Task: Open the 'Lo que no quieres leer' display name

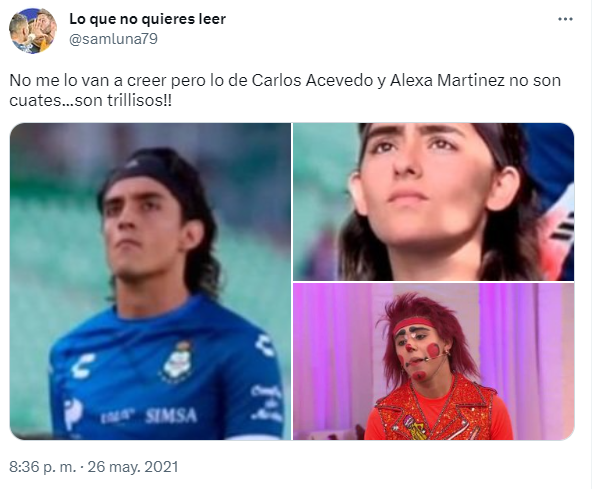Action: [x=147, y=19]
